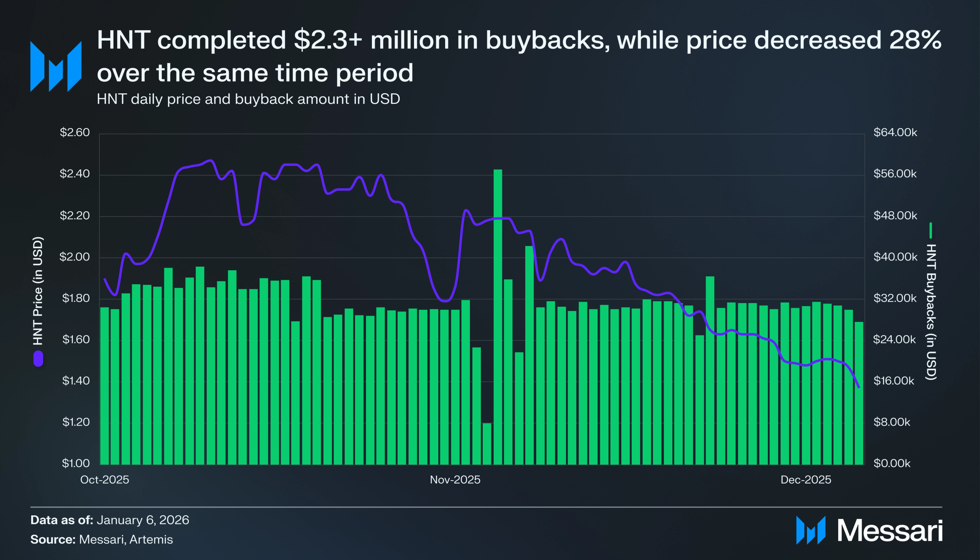Click the Dec-2025 date label
Image resolution: width=980 pixels, height=560 pixels.
pyautogui.click(x=806, y=480)
